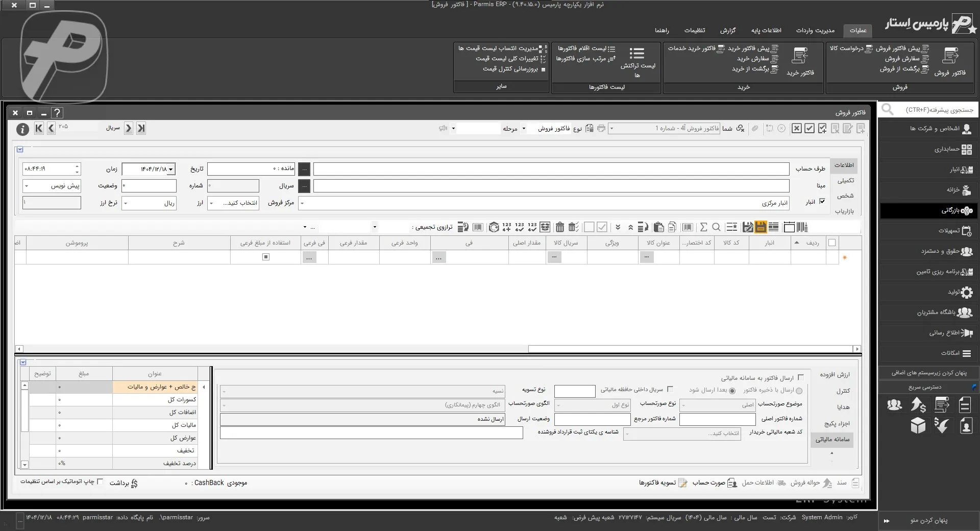The height and width of the screenshot is (531, 980).
Task: Click the magnifier search icon in grid toolbar
Action: [x=716, y=227]
